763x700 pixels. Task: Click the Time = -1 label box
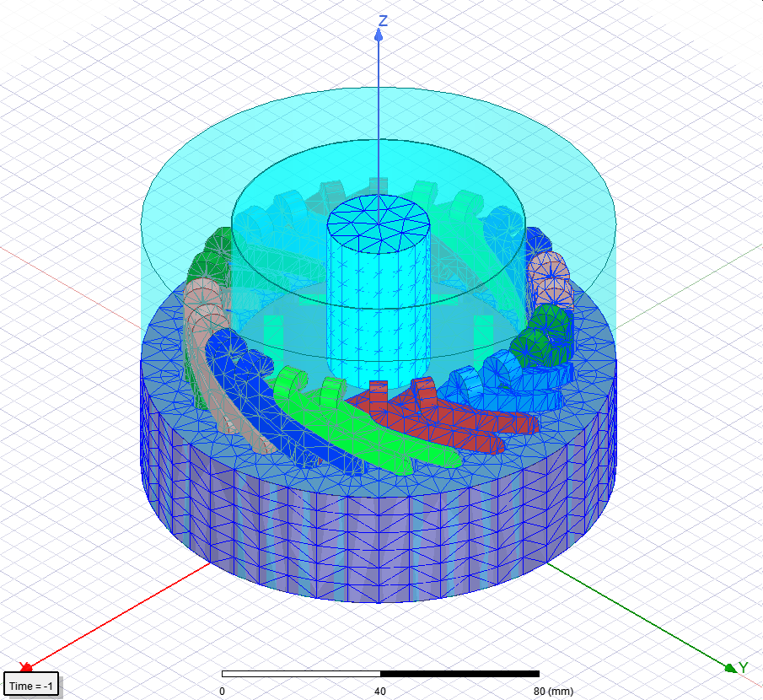click(x=31, y=686)
